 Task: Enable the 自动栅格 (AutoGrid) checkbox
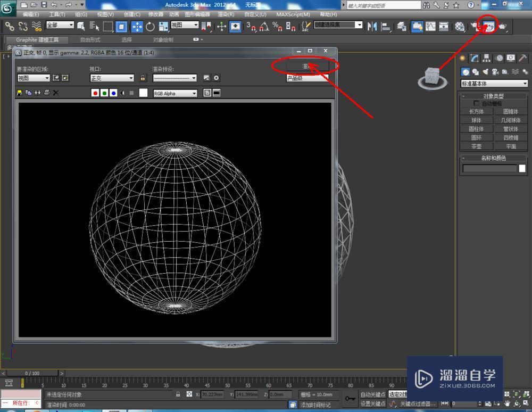click(477, 103)
